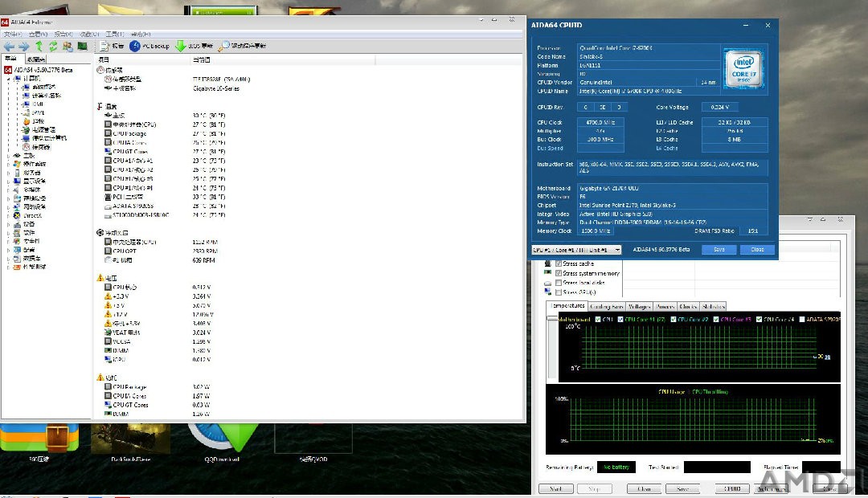Open the 360压缩 desktop icon

point(39,443)
